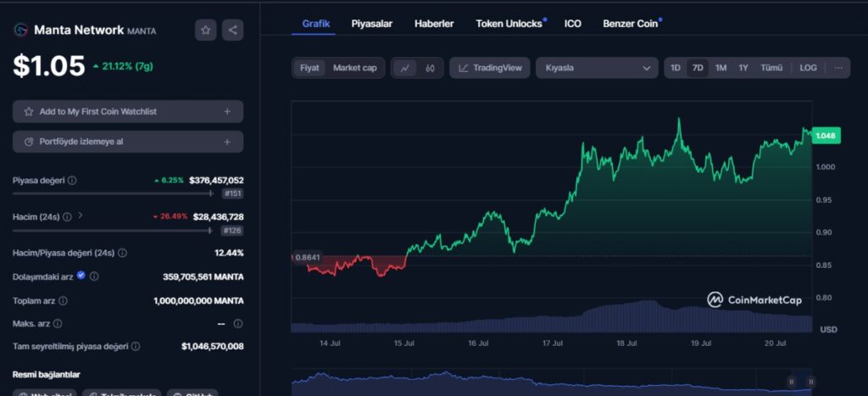Click the $1,046,570,008 diluted value
868x396 pixels.
pos(213,347)
